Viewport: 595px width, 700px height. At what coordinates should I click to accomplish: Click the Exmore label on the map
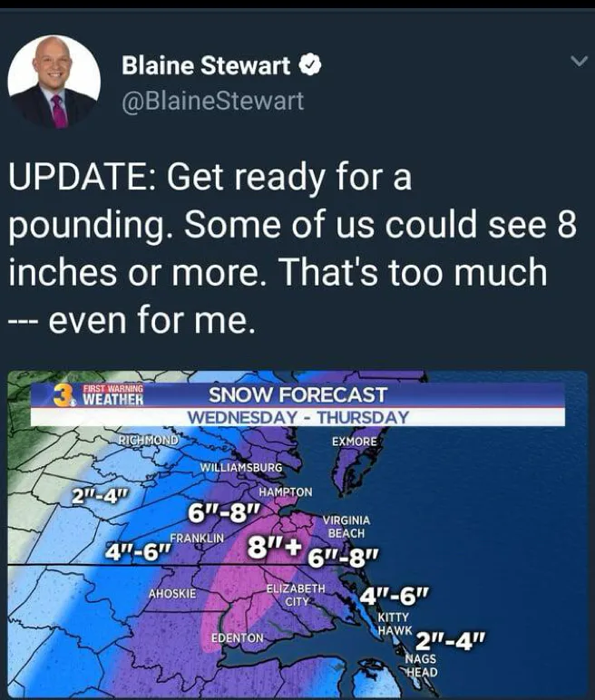pyautogui.click(x=355, y=442)
